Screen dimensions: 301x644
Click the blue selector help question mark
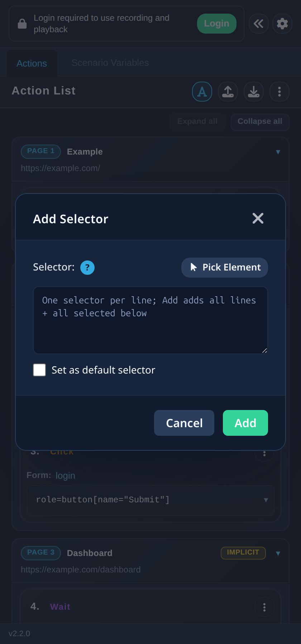click(87, 268)
